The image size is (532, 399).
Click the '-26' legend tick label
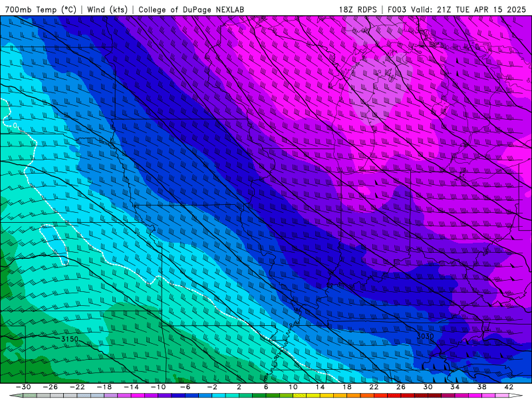click(x=51, y=387)
